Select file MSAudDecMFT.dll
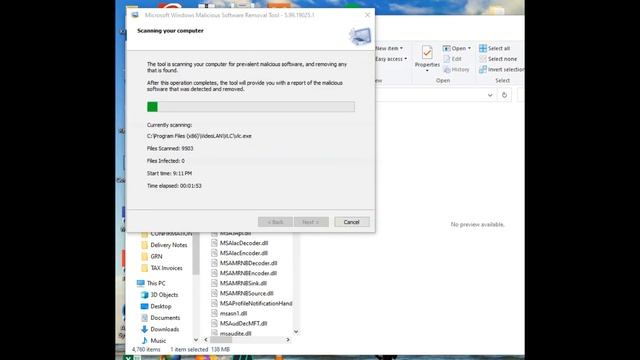The height and width of the screenshot is (360, 640). coord(239,323)
